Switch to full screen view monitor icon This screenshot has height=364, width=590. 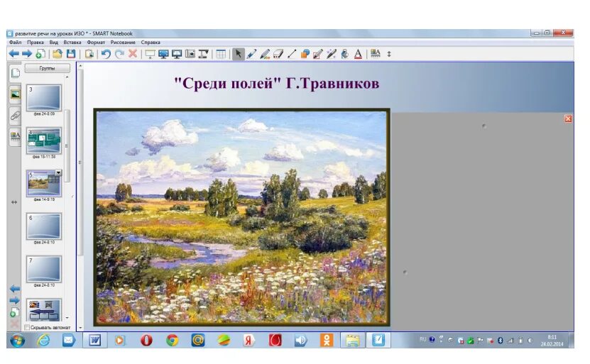click(163, 54)
